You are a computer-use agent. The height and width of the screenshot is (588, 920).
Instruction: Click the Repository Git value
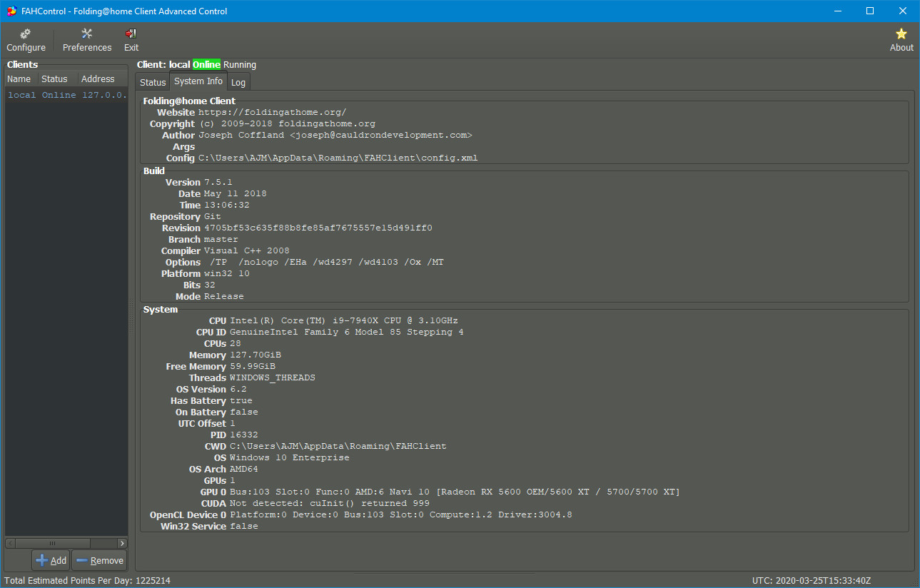(212, 216)
